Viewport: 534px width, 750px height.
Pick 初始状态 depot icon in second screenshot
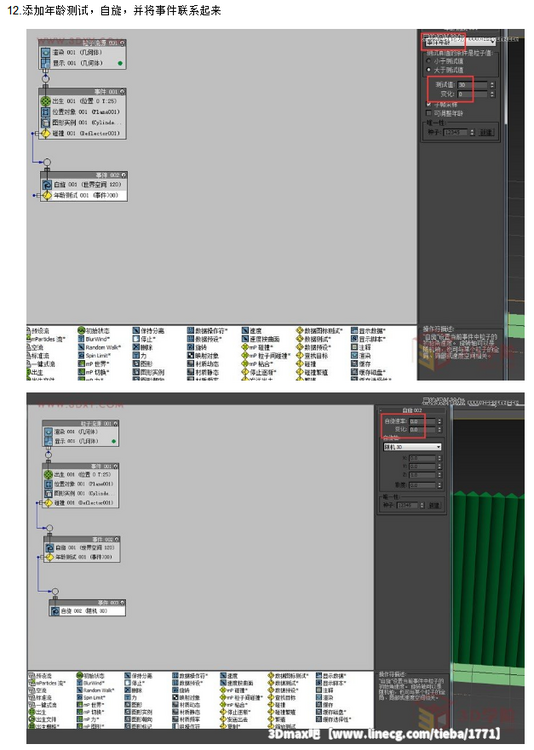point(81,676)
